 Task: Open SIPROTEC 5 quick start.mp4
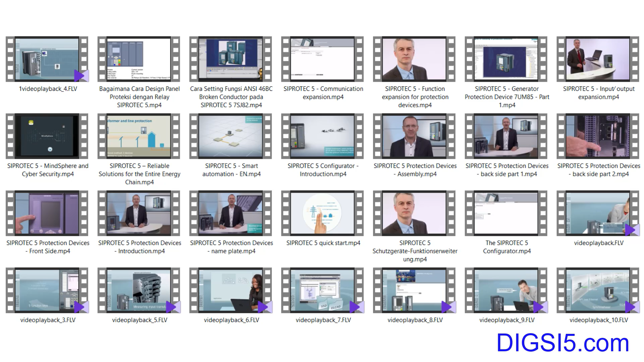[x=322, y=214]
